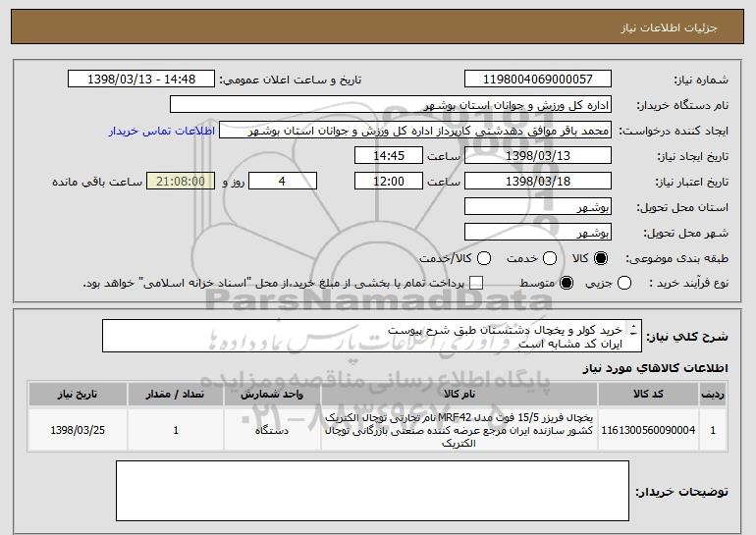
Task: Click the جزئیات اطلاعات نیاز header title
Action: [669, 27]
